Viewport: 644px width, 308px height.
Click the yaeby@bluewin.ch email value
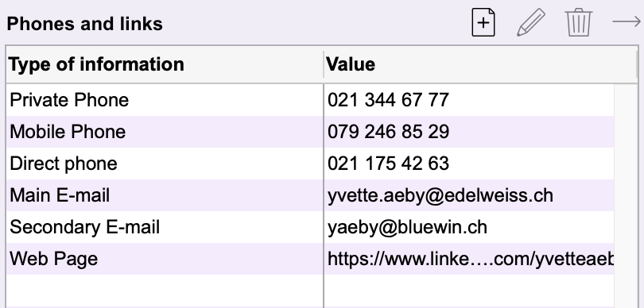[407, 227]
